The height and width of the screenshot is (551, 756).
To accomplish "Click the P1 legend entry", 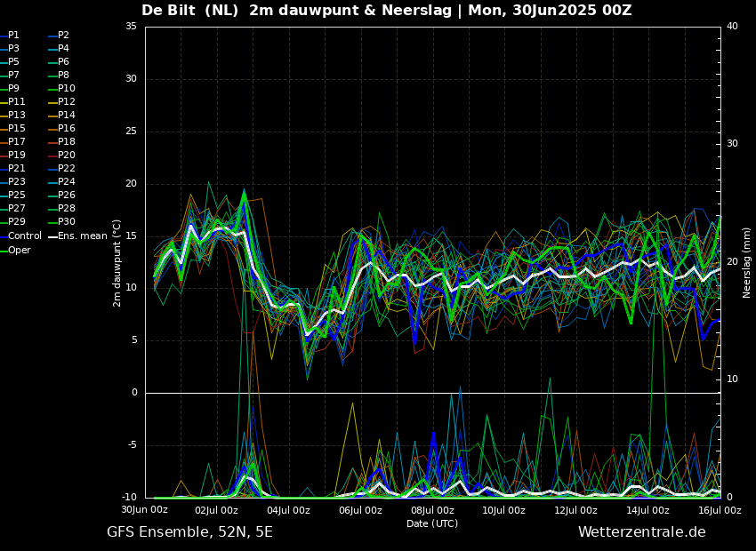I will pos(10,36).
